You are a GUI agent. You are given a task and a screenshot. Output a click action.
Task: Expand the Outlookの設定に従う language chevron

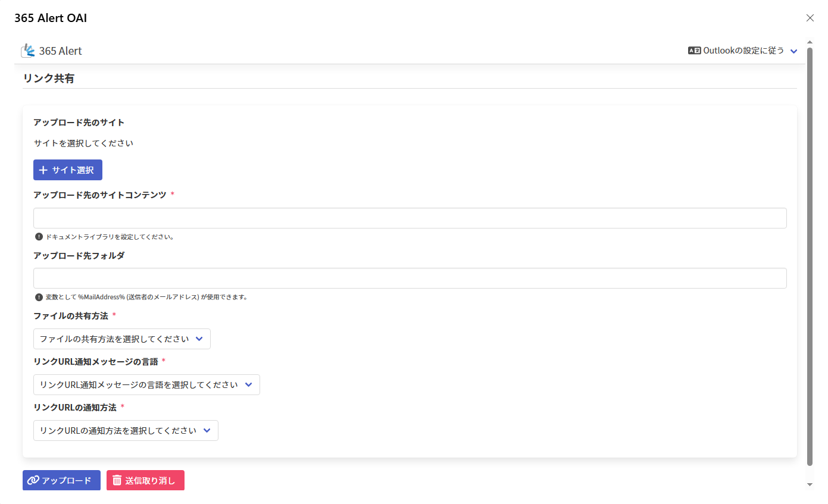point(793,51)
